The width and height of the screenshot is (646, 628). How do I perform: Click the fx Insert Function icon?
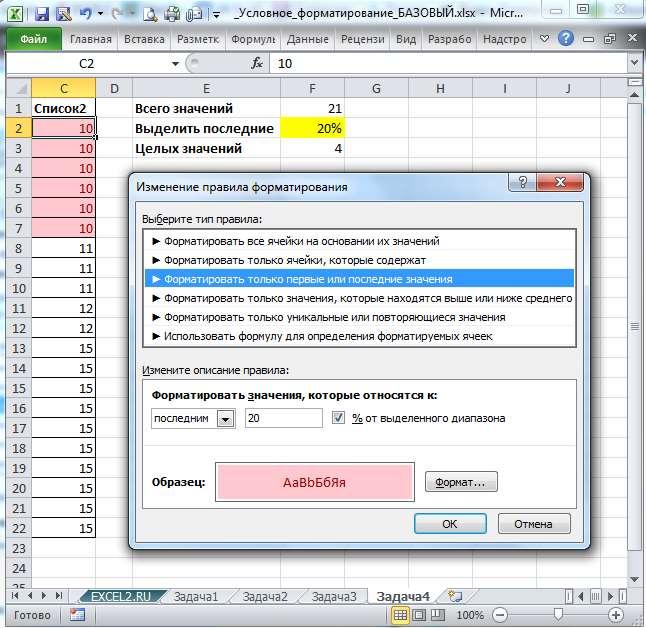pos(257,63)
